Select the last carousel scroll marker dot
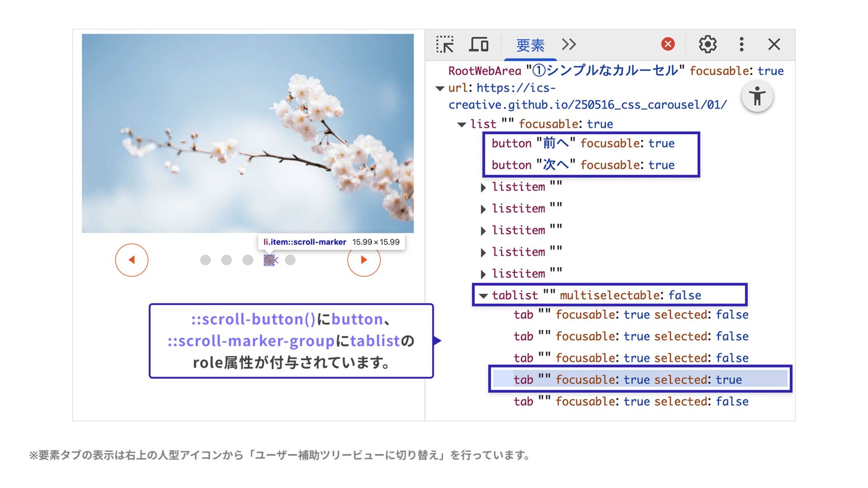 [290, 260]
